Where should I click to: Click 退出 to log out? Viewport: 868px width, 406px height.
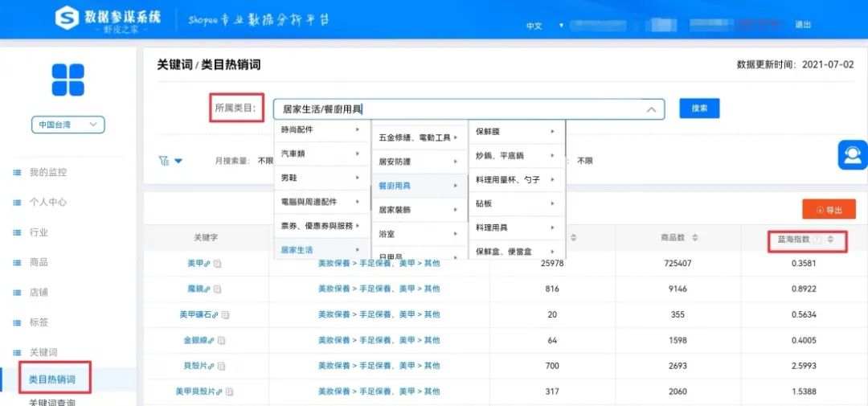click(x=803, y=25)
